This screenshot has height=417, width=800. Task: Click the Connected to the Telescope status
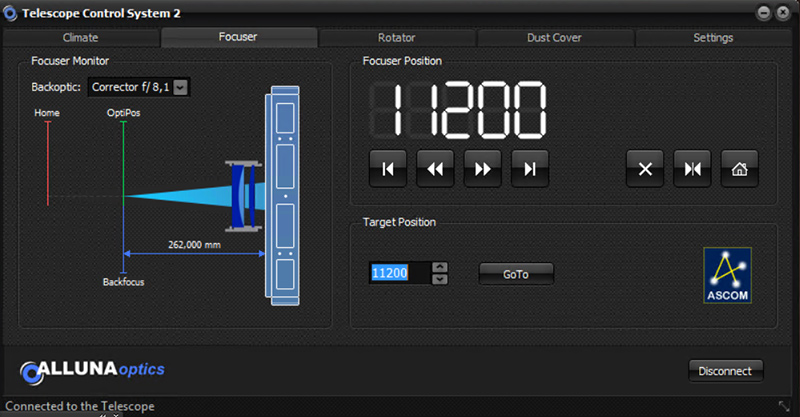[80, 406]
